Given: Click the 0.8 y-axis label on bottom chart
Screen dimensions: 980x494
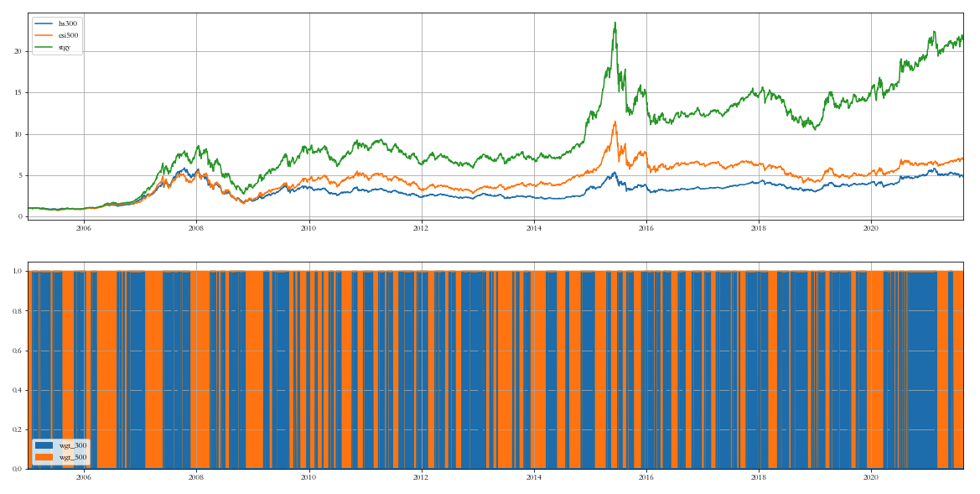Looking at the screenshot, I should point(17,311).
